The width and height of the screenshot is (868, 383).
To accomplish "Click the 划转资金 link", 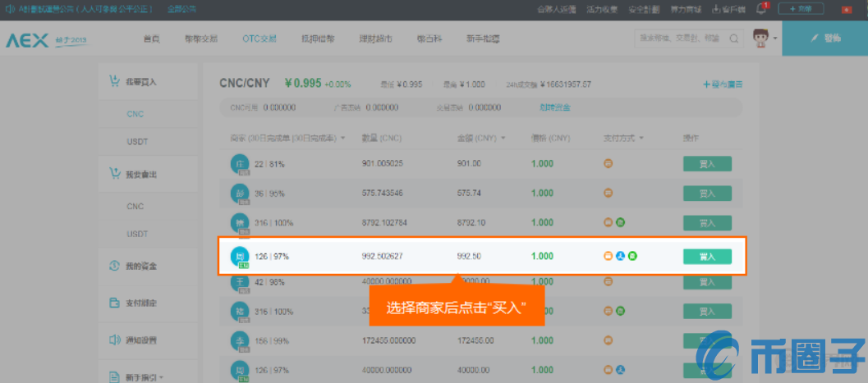I will click(x=554, y=107).
